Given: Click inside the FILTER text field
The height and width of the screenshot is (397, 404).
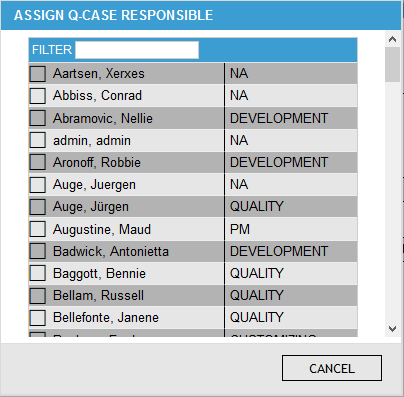Looking at the screenshot, I should (137, 50).
